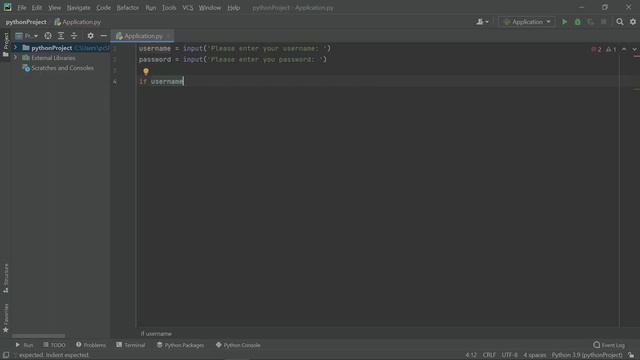Open Search Everywhere magnifier
The image size is (640, 360).
coord(620,22)
